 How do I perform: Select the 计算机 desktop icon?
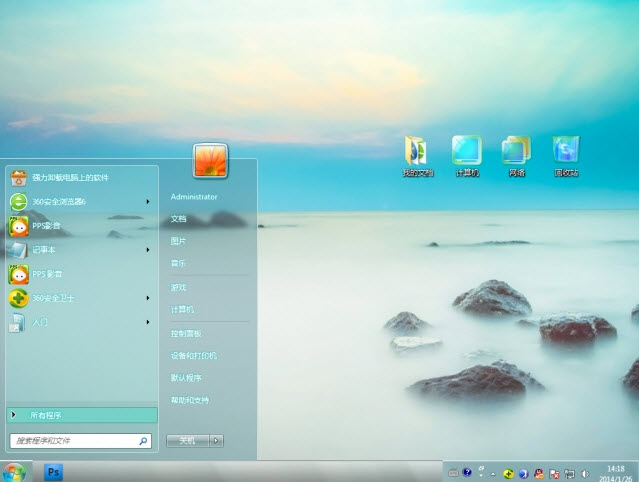[x=467, y=156]
